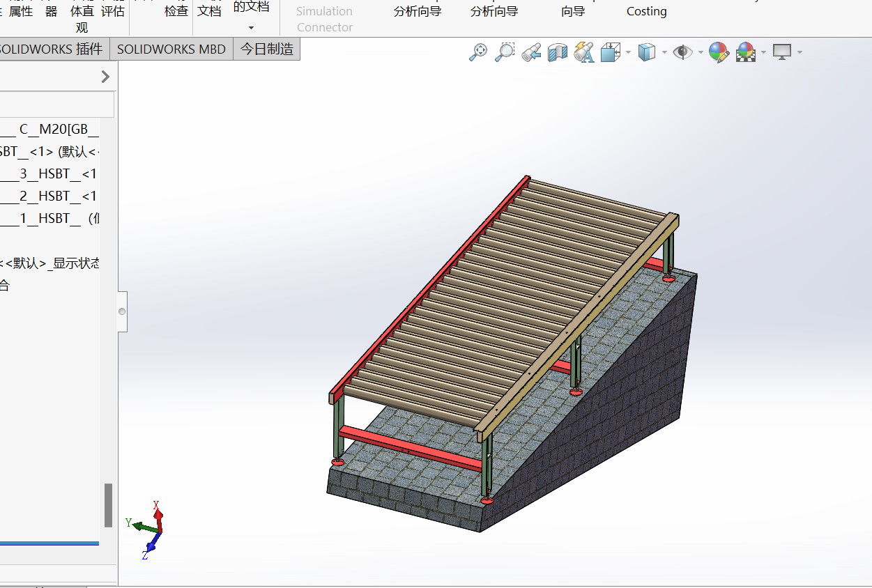Open the 检查 ribbon command
This screenshot has height=588, width=872.
click(x=176, y=11)
